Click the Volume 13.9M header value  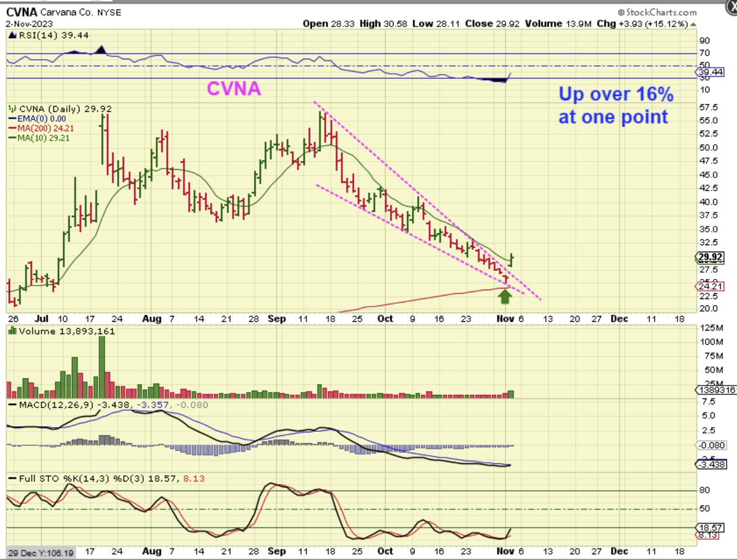558,23
